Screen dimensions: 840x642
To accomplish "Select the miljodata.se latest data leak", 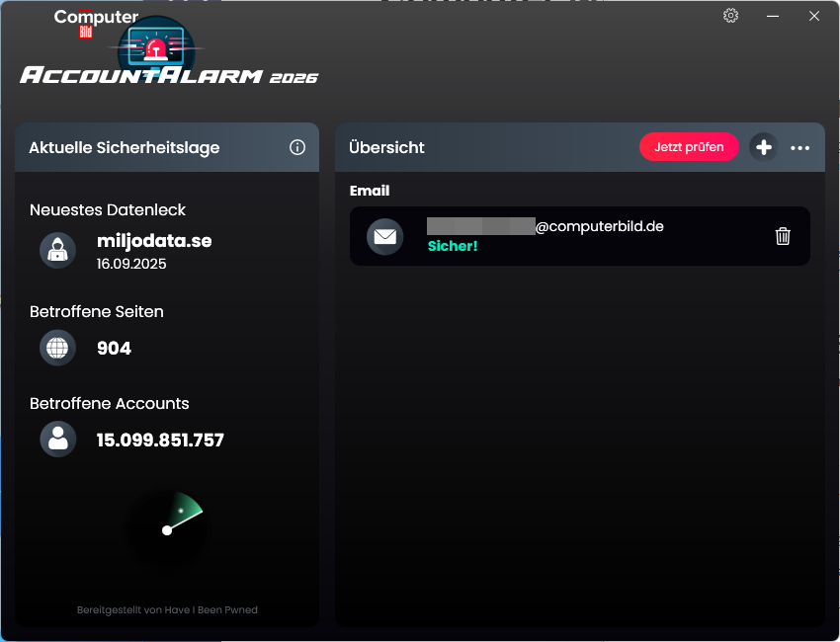I will click(x=154, y=241).
